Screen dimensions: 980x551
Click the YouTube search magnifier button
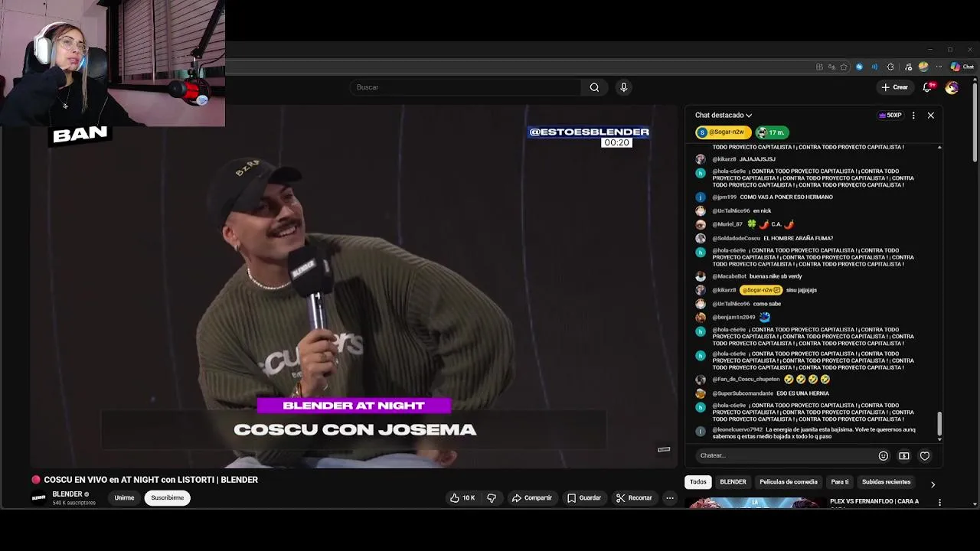594,87
